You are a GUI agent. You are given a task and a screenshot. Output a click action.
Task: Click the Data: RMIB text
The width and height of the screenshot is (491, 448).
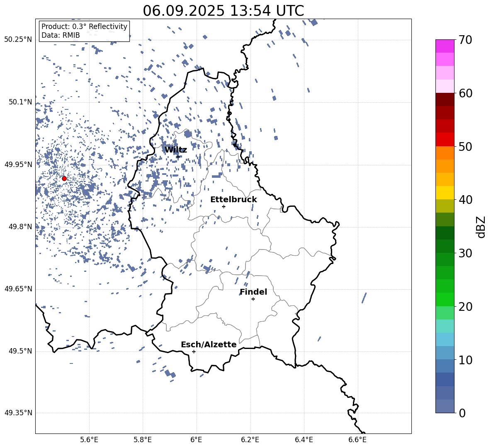tap(61, 35)
